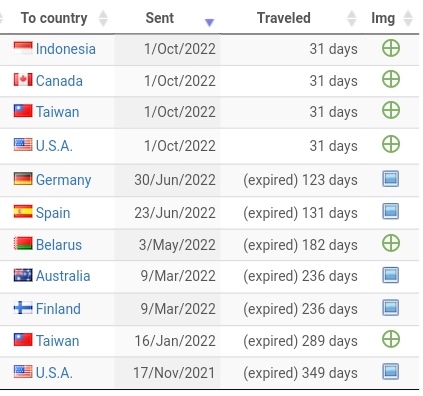Open the Finland row image icon
The image size is (423, 396).
pos(390,307)
